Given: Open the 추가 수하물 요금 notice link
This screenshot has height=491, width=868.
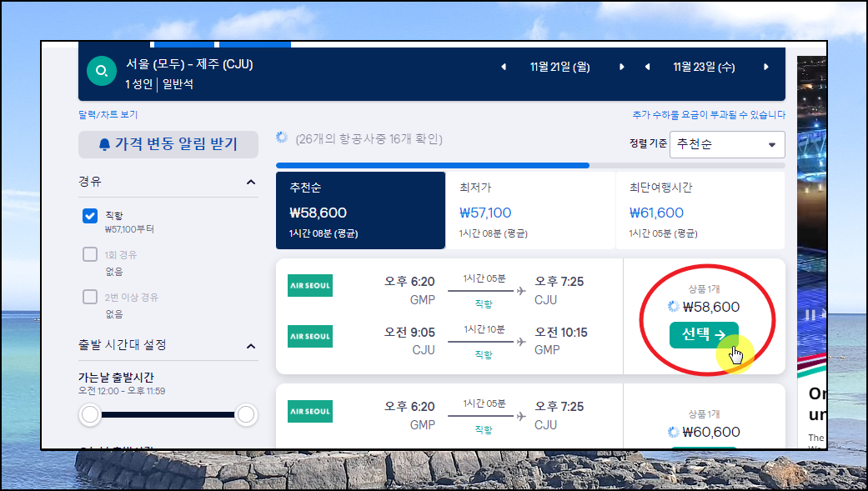Looking at the screenshot, I should 709,114.
